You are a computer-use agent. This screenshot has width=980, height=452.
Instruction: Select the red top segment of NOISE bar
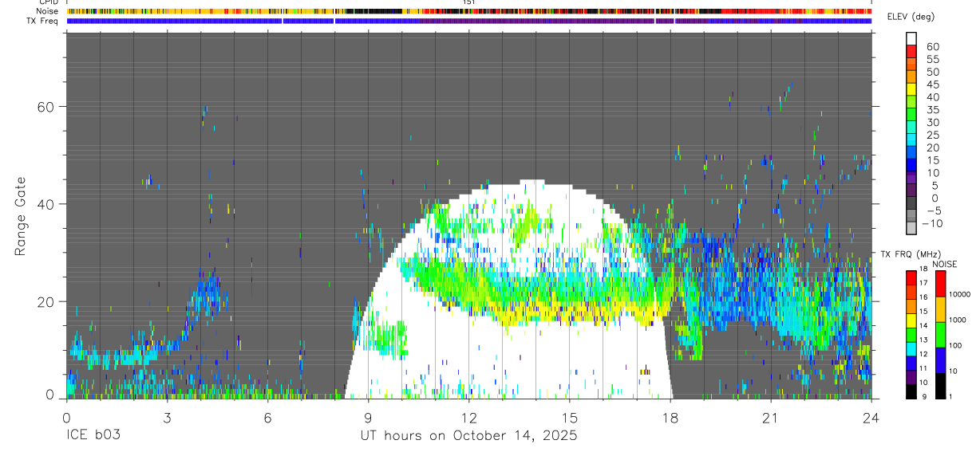[939, 283]
